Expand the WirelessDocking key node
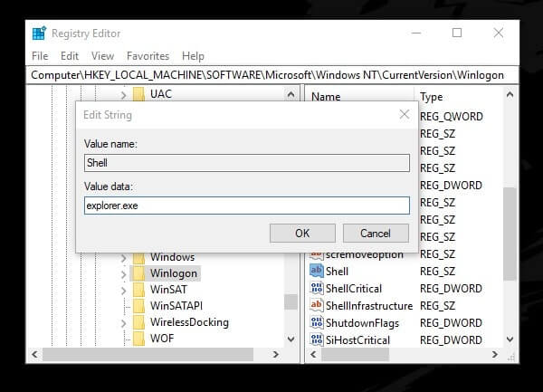543x392 pixels. 124,323
